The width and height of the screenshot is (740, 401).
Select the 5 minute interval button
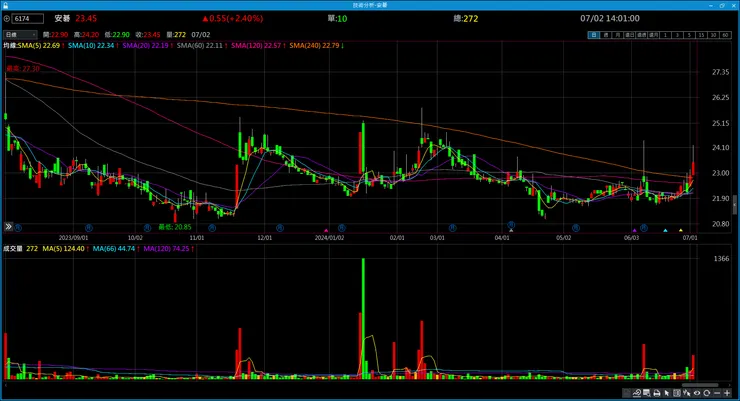689,35
